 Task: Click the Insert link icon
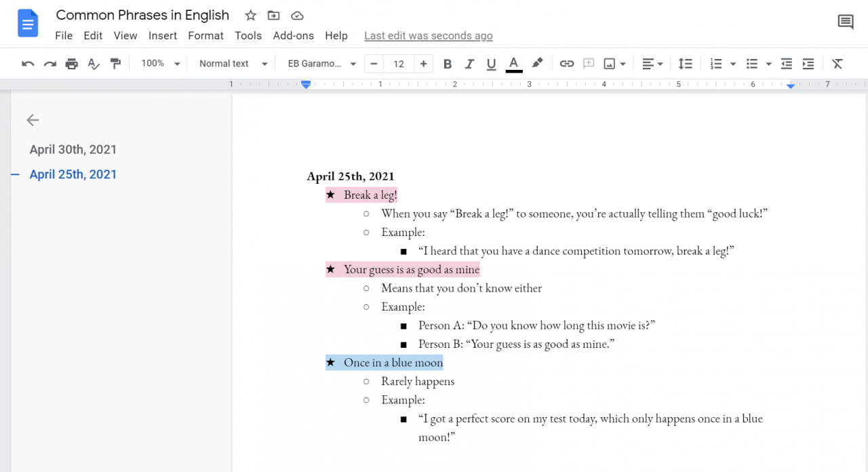tap(567, 64)
